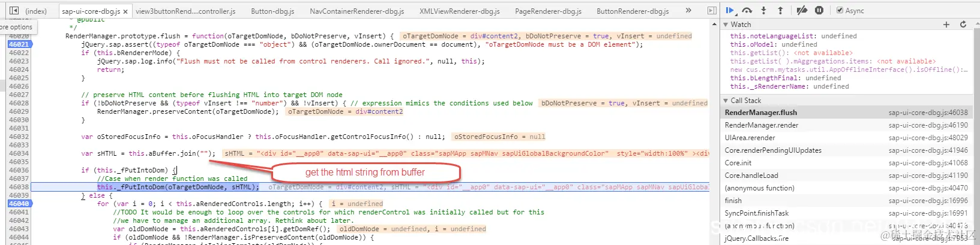The height and width of the screenshot is (245, 980).
Task: Set breakpoint on line 46038
Action: [19, 187]
